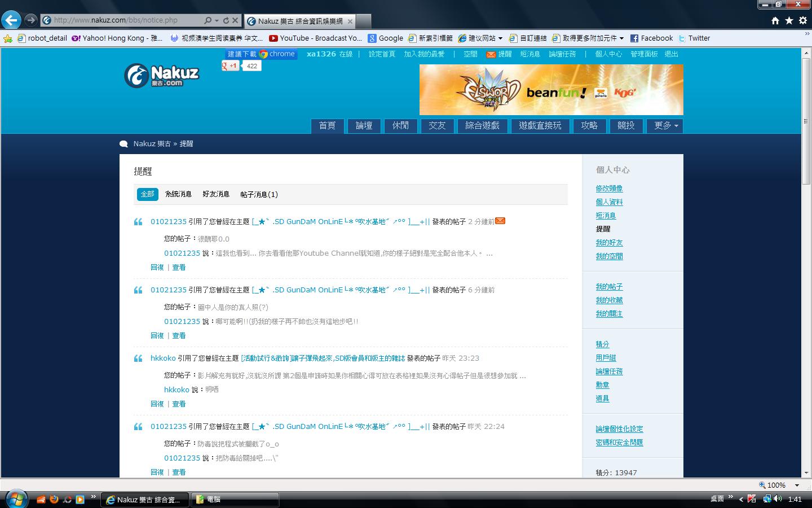Click the Windows Start orb

(15, 499)
